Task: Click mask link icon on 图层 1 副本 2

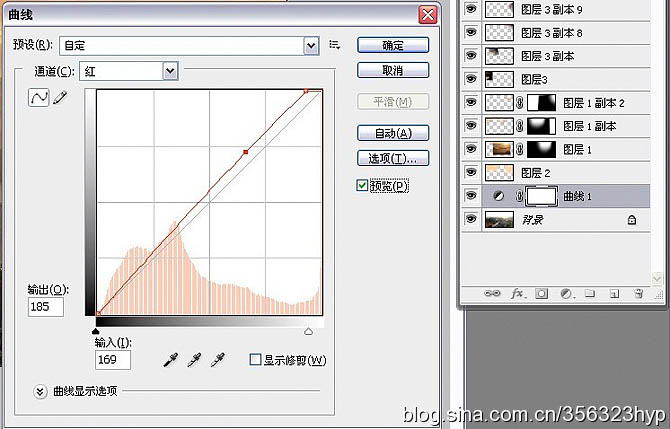Action: pos(520,103)
